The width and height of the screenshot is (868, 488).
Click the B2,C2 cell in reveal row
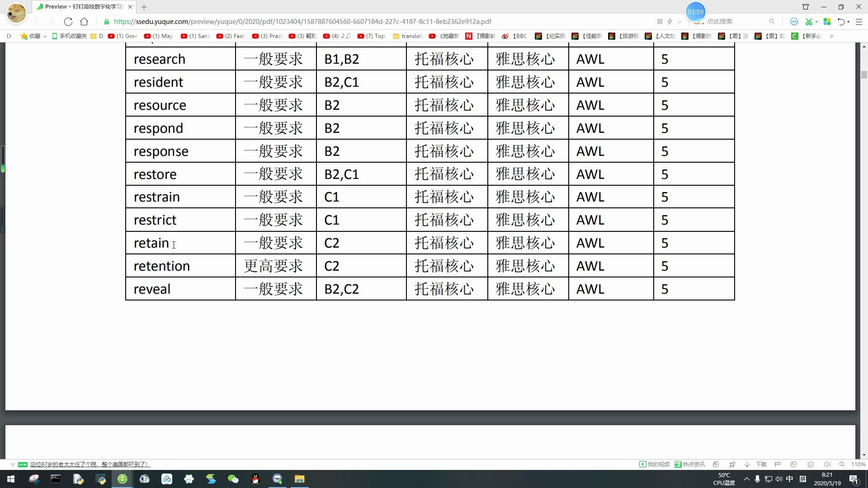pos(361,289)
